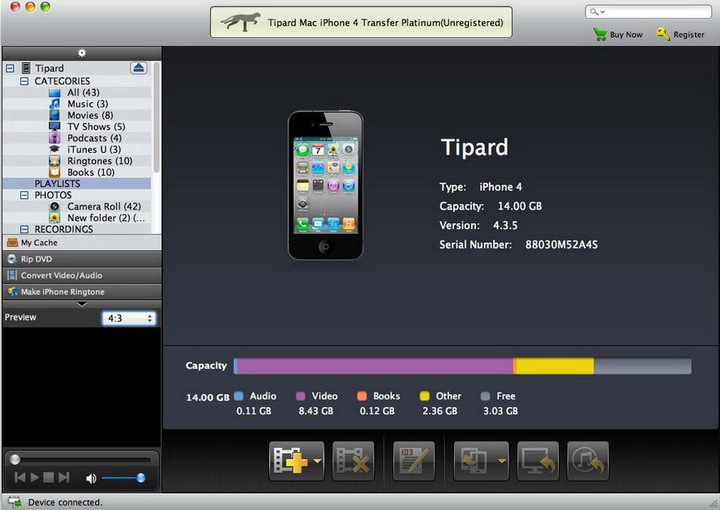Screen dimensions: 720x510
Task: Collapse the preview panel with down arrow
Action: pos(82,304)
